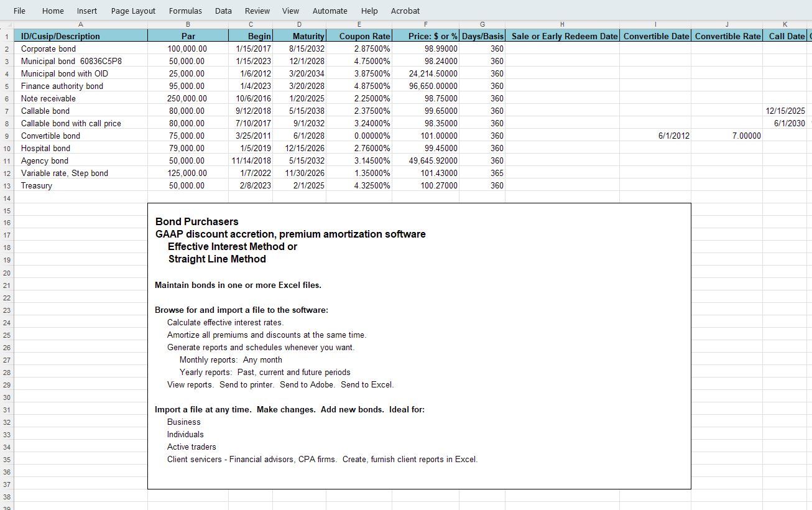Click the Sale or Early Redeem Date header
This screenshot has width=812, height=510.
click(562, 36)
